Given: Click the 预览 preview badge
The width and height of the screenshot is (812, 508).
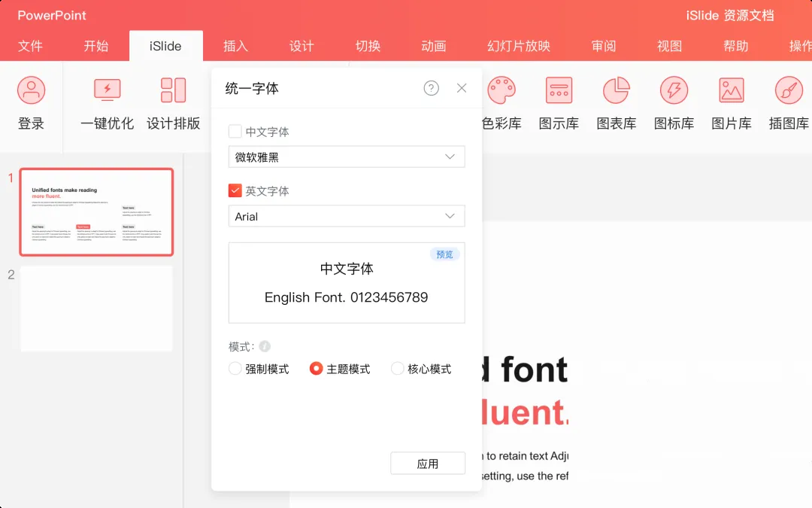Looking at the screenshot, I should (x=444, y=254).
